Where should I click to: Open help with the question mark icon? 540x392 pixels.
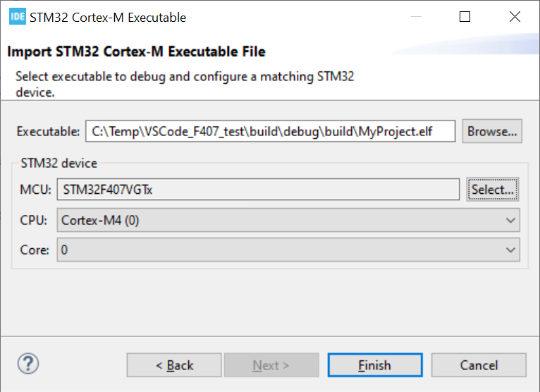27,364
